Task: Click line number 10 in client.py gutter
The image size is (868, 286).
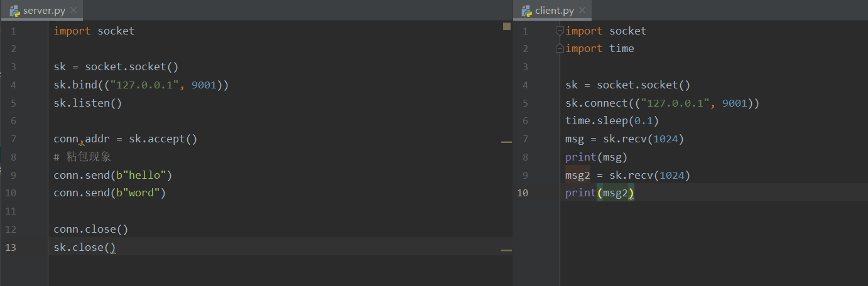Action: pos(523,193)
